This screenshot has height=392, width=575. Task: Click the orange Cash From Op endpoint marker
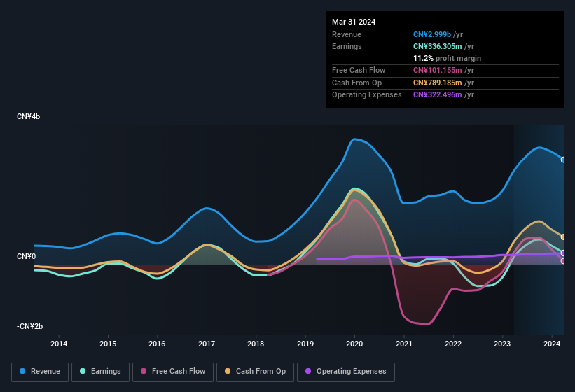pos(563,237)
